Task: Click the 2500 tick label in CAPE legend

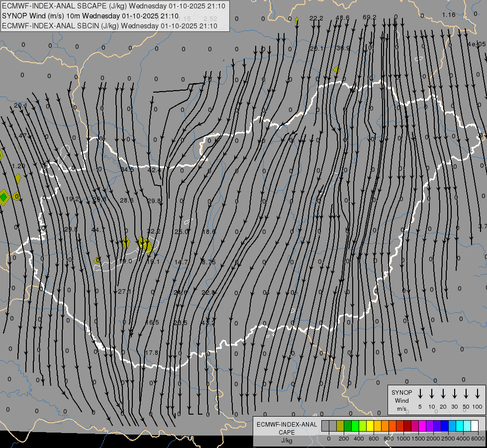Action: coord(448,439)
